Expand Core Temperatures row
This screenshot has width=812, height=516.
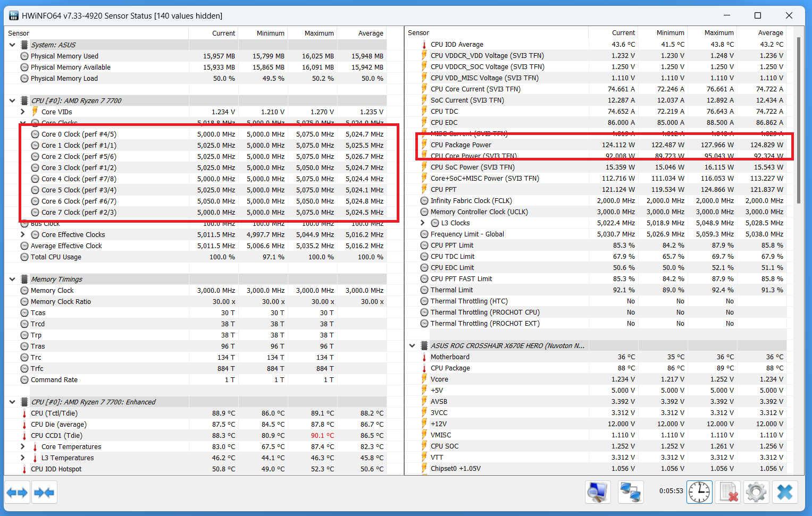coord(22,447)
